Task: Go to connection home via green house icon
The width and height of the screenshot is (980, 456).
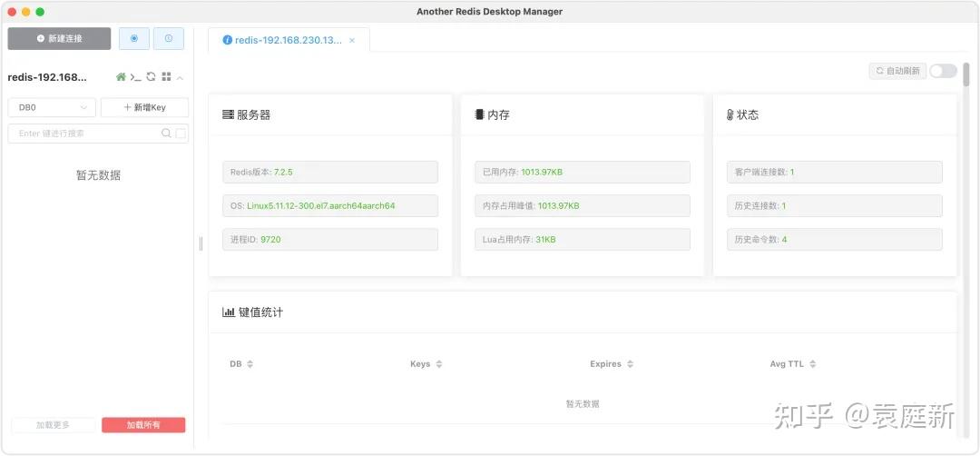Action: (122, 77)
